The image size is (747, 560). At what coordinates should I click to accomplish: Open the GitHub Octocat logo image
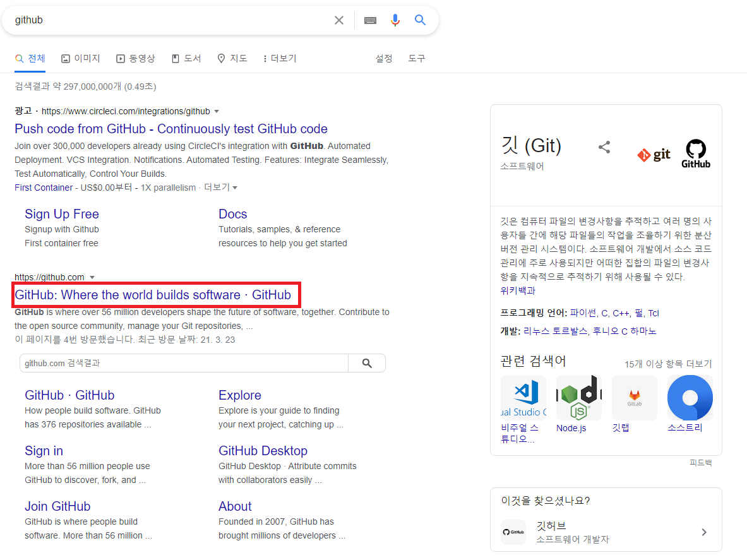click(x=696, y=154)
